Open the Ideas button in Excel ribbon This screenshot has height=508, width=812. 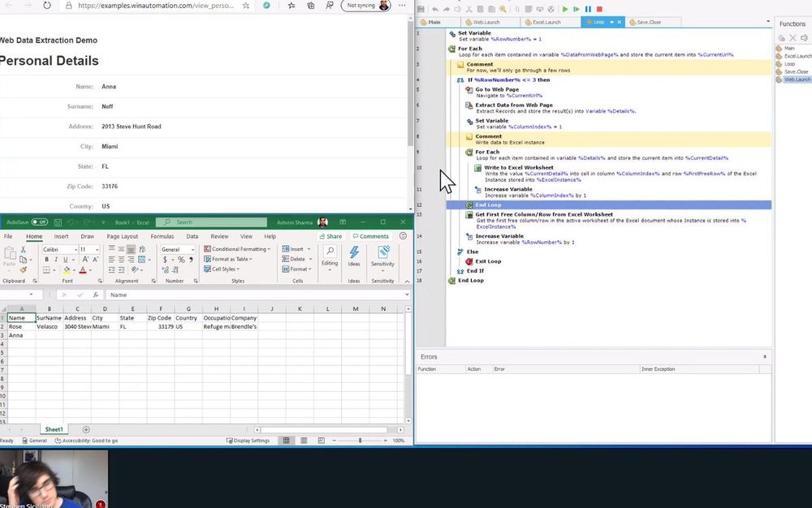354,256
